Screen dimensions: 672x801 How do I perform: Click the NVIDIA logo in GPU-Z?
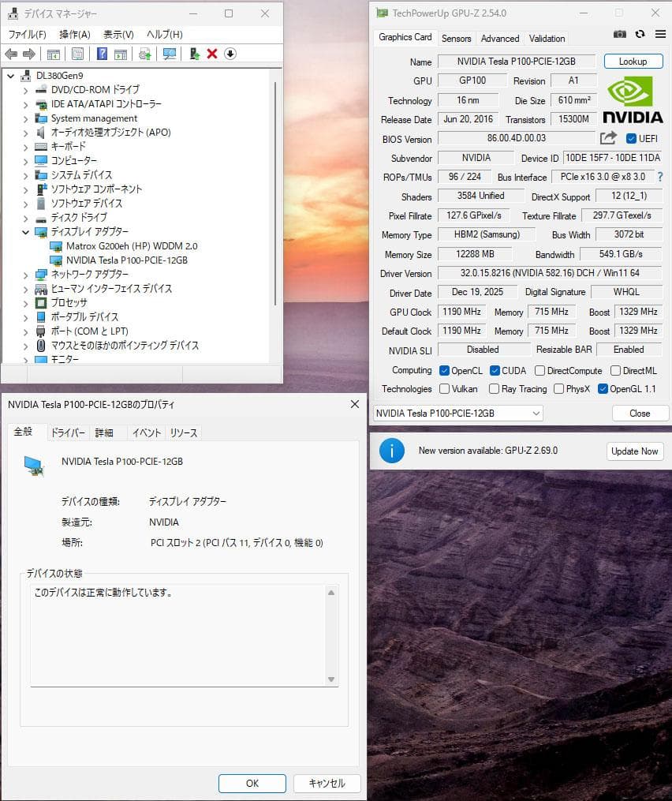click(633, 99)
